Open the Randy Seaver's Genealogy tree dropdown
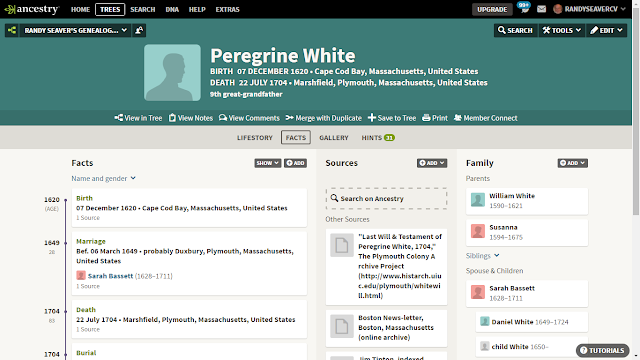 pyautogui.click(x=75, y=30)
